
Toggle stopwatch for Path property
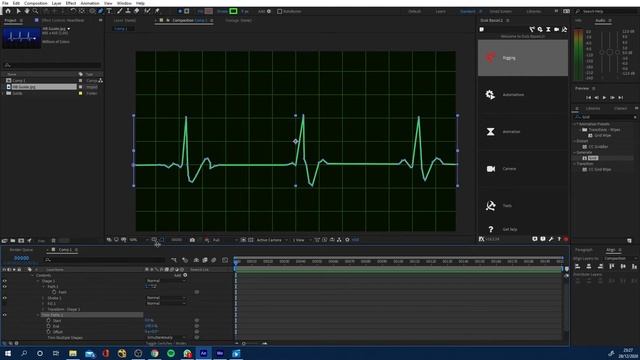[54, 292]
